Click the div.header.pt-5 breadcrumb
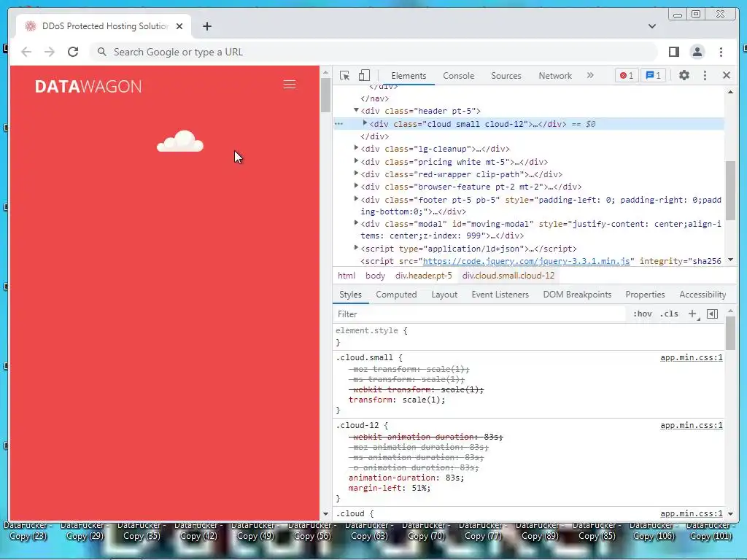The height and width of the screenshot is (560, 747). click(x=424, y=276)
